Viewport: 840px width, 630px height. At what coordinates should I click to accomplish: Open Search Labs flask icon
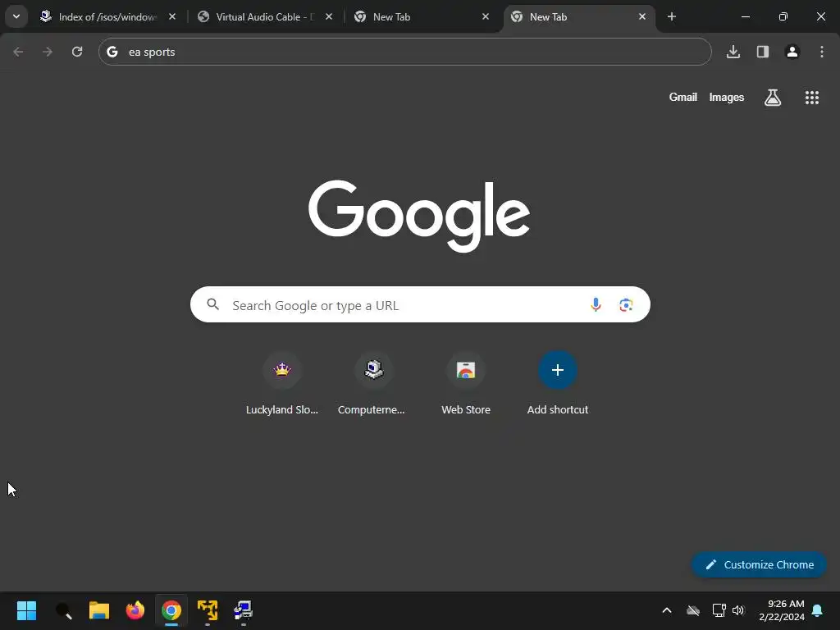pyautogui.click(x=773, y=98)
